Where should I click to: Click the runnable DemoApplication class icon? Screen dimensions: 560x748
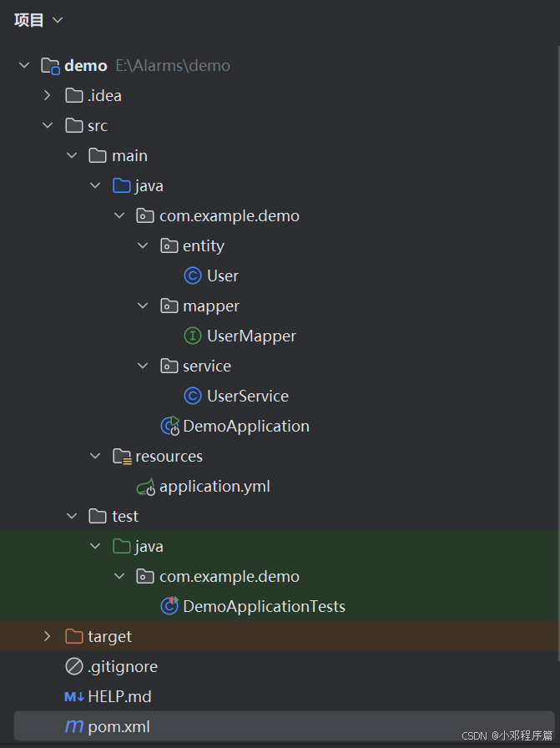[169, 426]
